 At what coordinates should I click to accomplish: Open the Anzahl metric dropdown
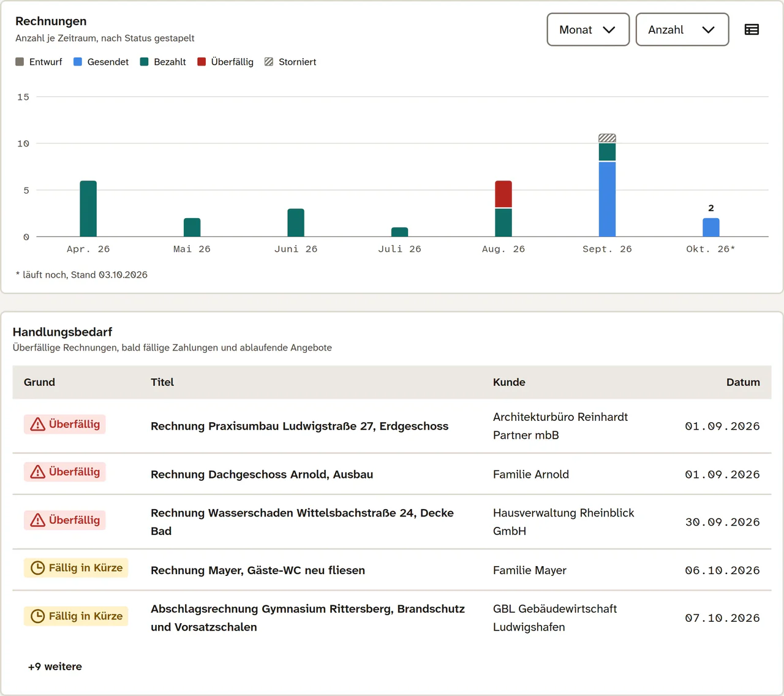coord(682,29)
